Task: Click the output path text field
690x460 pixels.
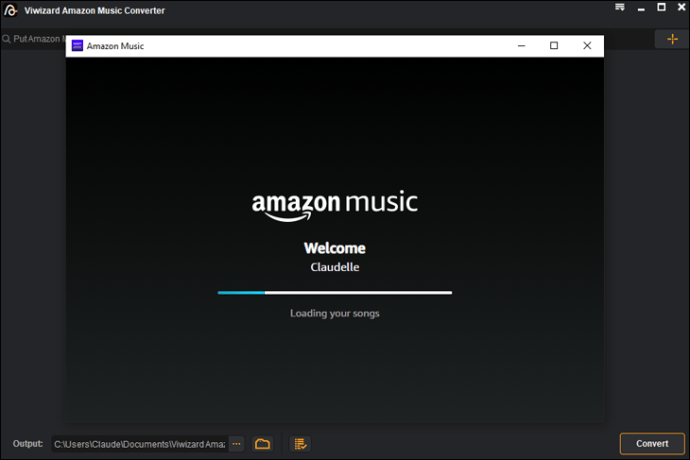Action: click(x=140, y=444)
